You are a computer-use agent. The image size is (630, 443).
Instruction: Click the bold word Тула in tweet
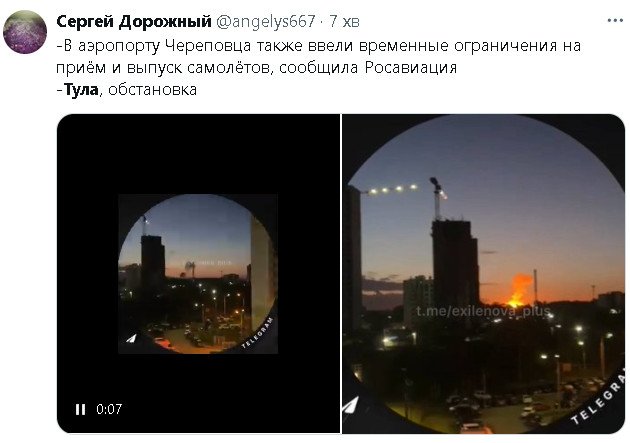point(81,89)
